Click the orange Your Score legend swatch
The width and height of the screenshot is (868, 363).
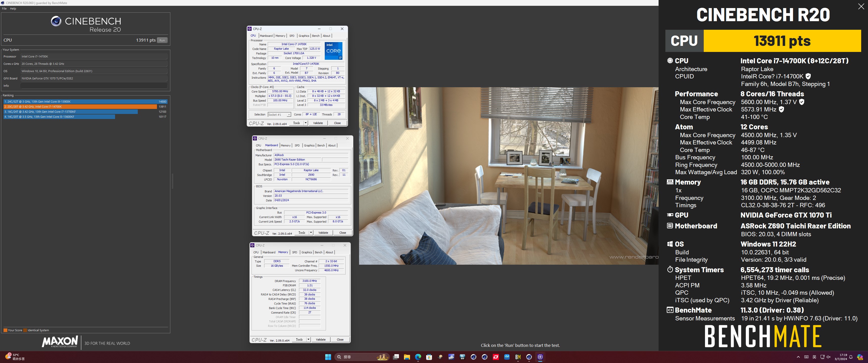tap(5, 330)
